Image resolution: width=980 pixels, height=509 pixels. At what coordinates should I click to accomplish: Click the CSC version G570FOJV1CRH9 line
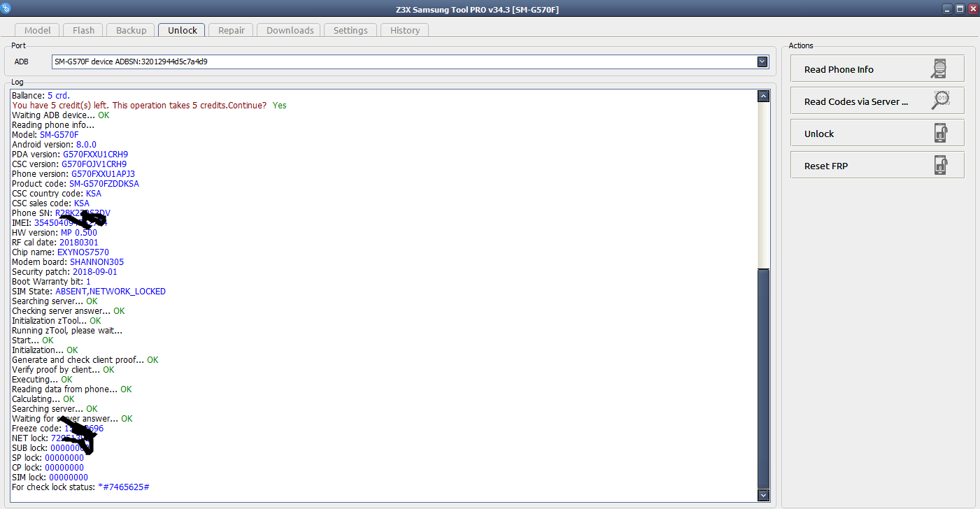pos(69,164)
